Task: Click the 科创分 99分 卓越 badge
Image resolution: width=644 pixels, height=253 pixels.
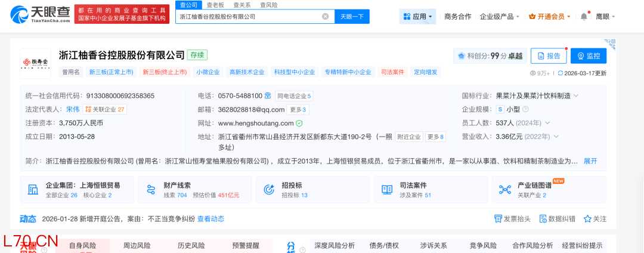Action: point(490,56)
